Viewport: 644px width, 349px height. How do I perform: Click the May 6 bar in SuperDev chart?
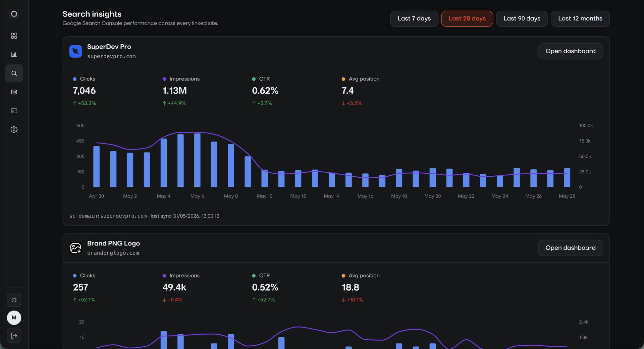pyautogui.click(x=197, y=160)
